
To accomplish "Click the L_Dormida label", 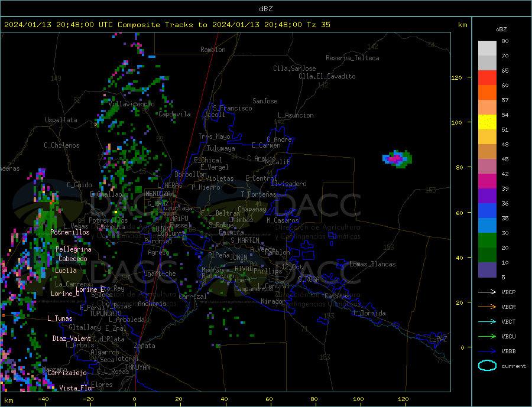I will click(x=370, y=313).
